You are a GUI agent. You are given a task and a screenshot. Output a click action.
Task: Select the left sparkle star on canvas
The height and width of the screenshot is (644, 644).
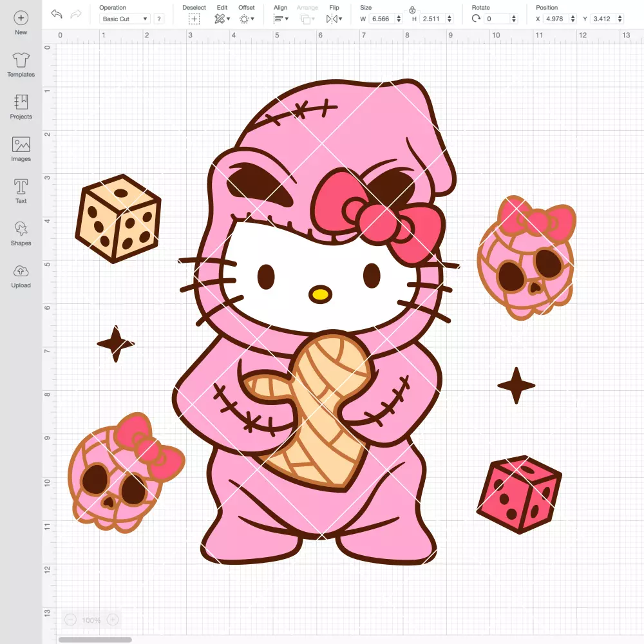tap(115, 343)
